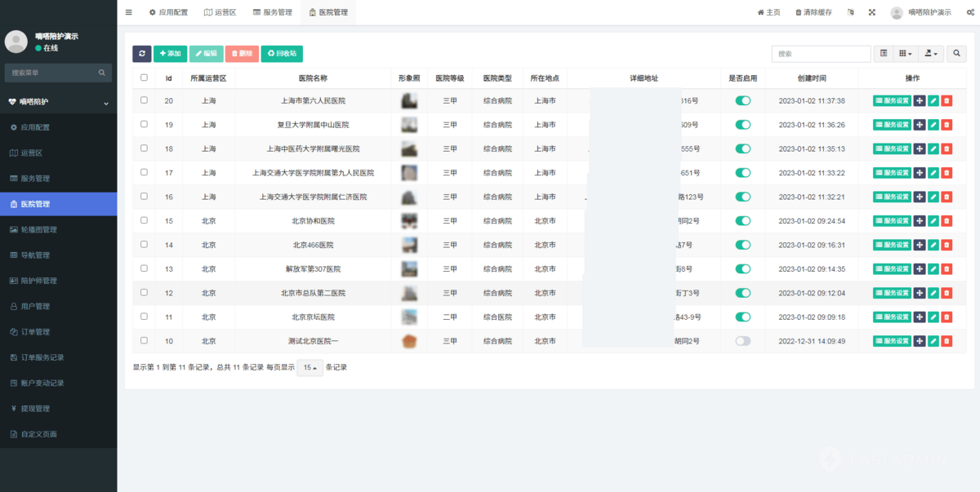Toggle enabled switch for 北京京坛医院

742,317
